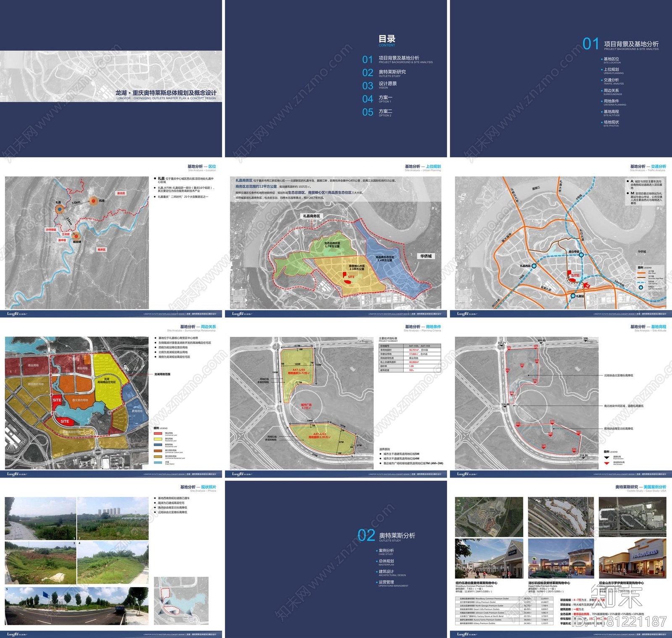Click '02 奥特莱斯研究' in the 目录 list
This screenshot has width=672, height=638.
[x=384, y=73]
